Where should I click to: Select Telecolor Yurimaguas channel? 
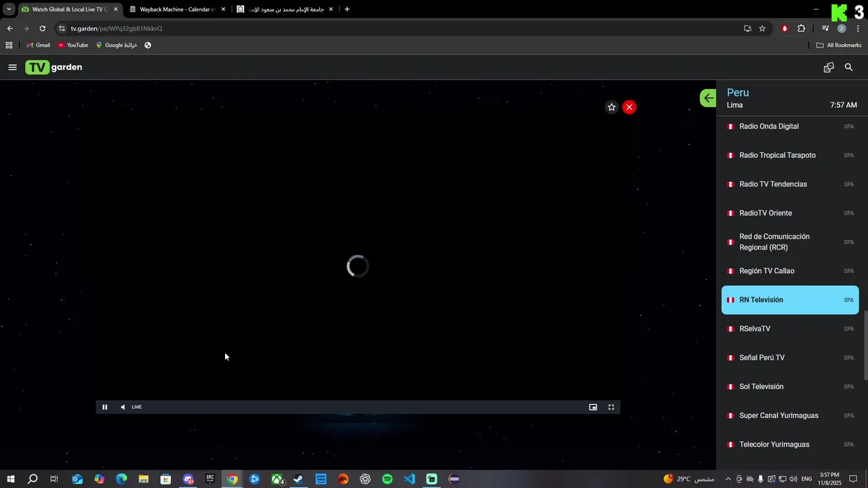click(x=790, y=445)
